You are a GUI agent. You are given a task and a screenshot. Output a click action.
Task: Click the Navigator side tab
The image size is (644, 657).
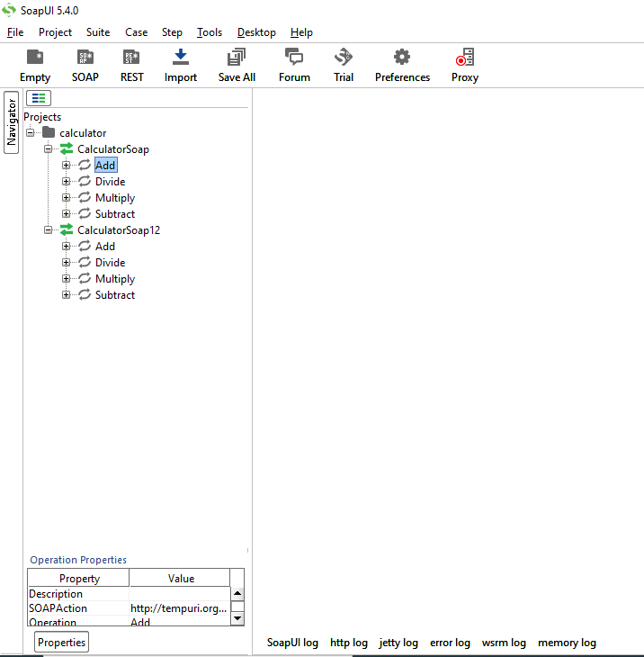tap(12, 121)
